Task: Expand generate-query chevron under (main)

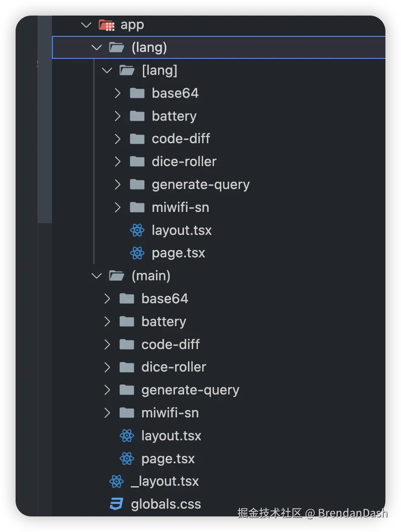Action: point(107,390)
